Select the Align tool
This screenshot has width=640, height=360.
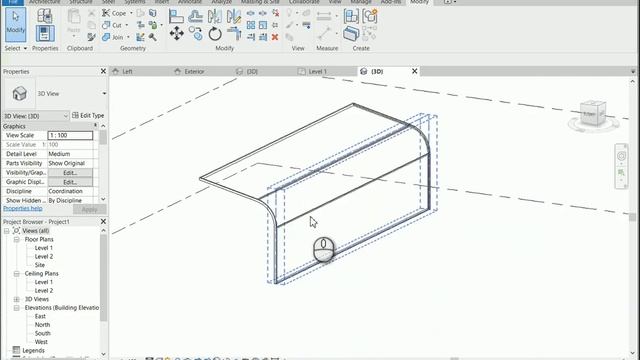176,16
